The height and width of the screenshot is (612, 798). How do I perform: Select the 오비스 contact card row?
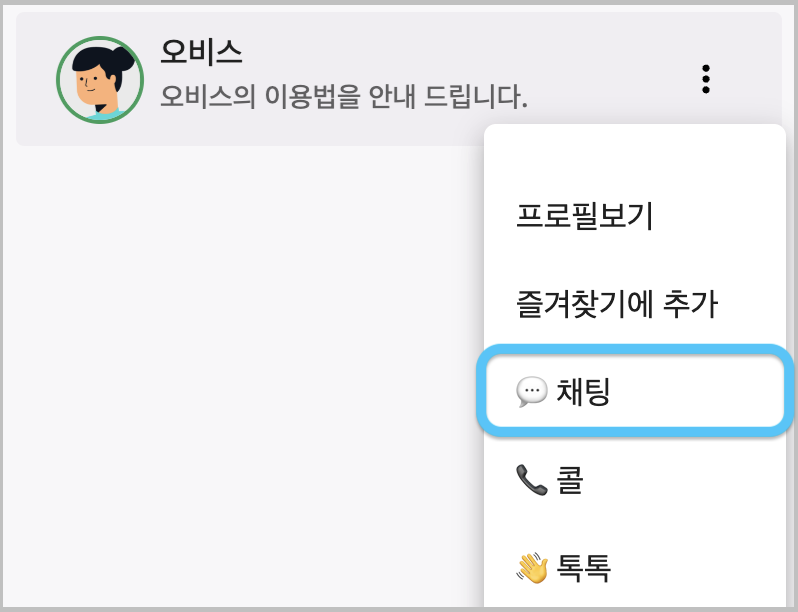(398, 79)
